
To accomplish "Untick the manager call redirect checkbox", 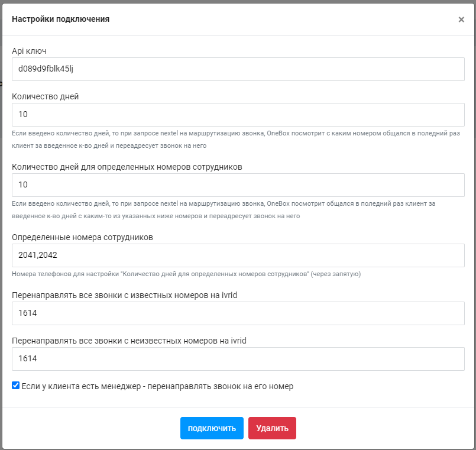I will [x=16, y=386].
